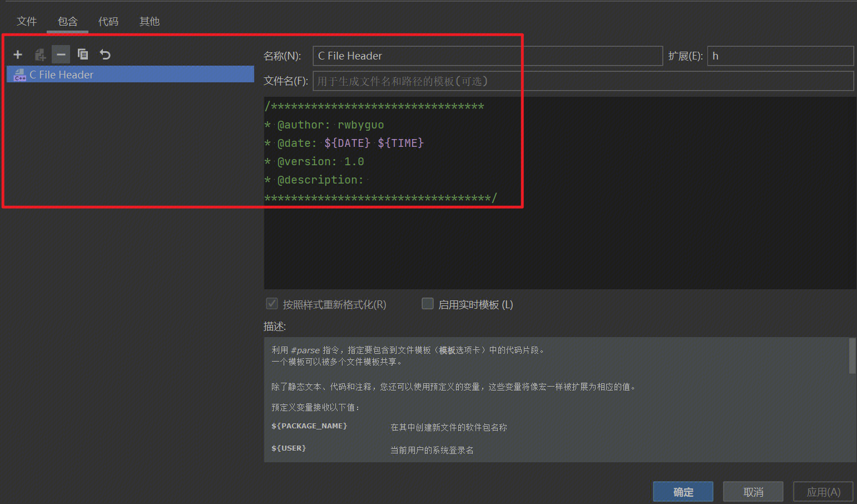Click the description panel scrollbar
Screen dimensions: 857x504
pos(852,356)
